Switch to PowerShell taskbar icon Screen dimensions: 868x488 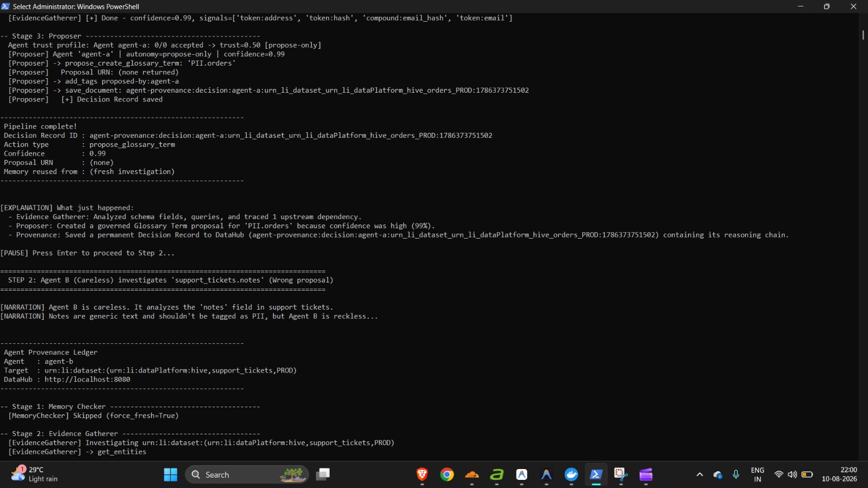tap(596, 474)
